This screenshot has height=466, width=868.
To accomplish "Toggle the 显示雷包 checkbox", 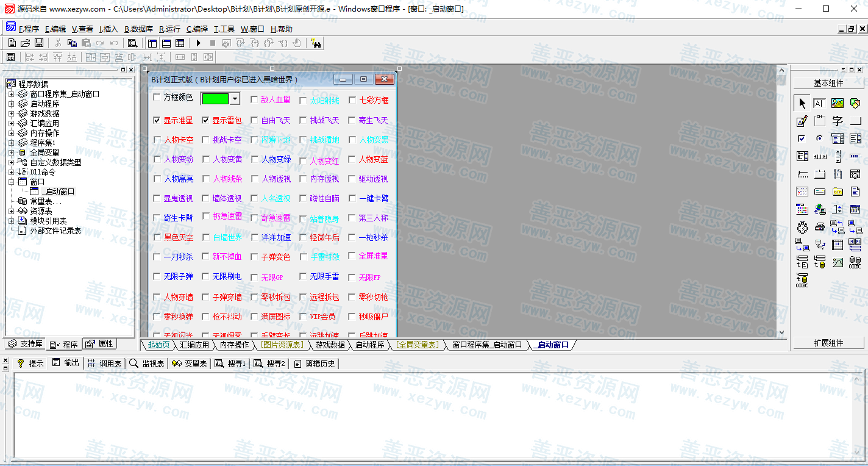I will tap(206, 120).
